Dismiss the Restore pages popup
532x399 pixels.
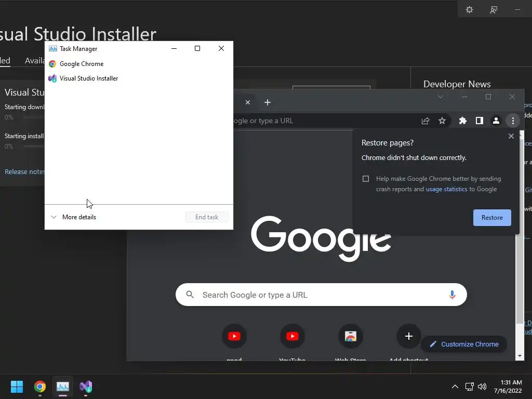click(x=511, y=136)
